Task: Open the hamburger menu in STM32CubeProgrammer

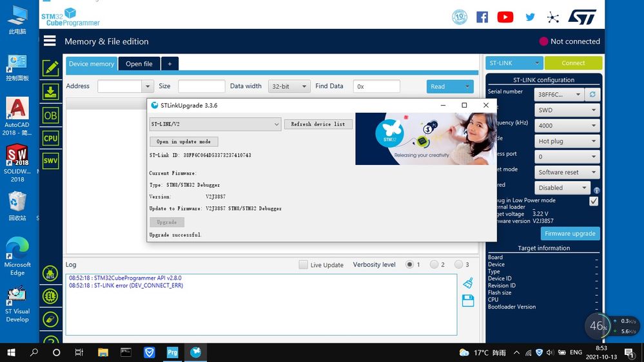Action: pos(50,41)
